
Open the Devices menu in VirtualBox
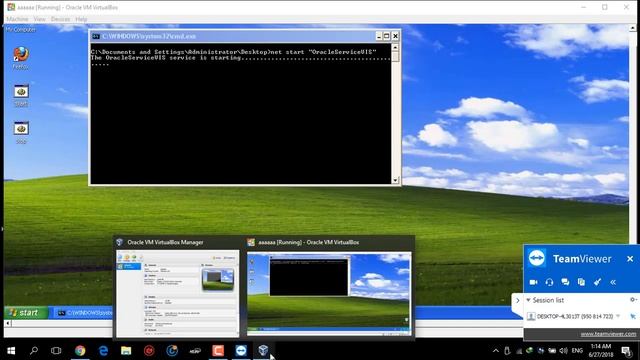coord(60,19)
